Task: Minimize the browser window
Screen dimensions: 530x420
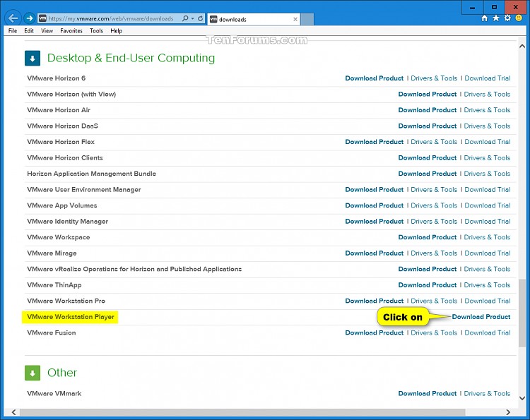Action: [472, 8]
